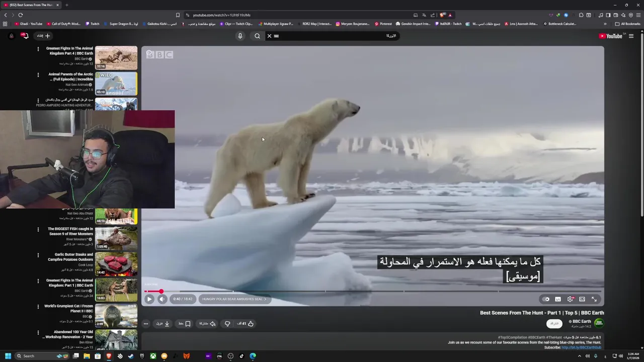
Task: Enter fullscreen from the player
Action: point(594,299)
